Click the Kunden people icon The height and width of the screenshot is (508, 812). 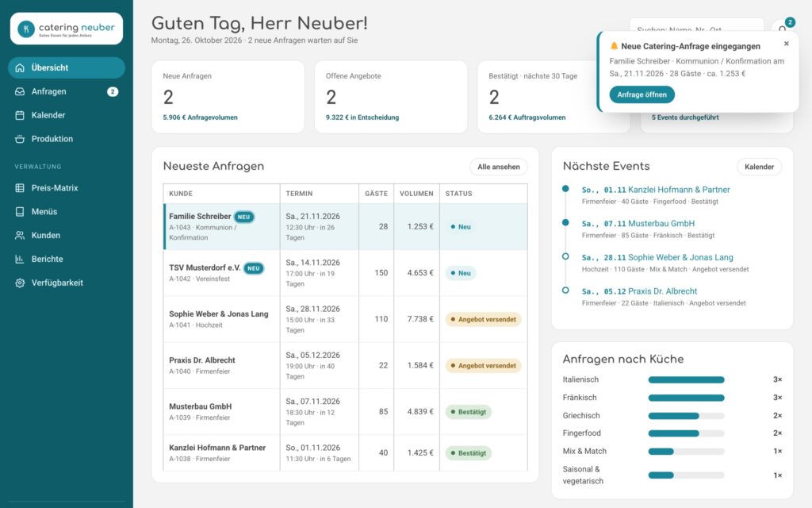(20, 235)
